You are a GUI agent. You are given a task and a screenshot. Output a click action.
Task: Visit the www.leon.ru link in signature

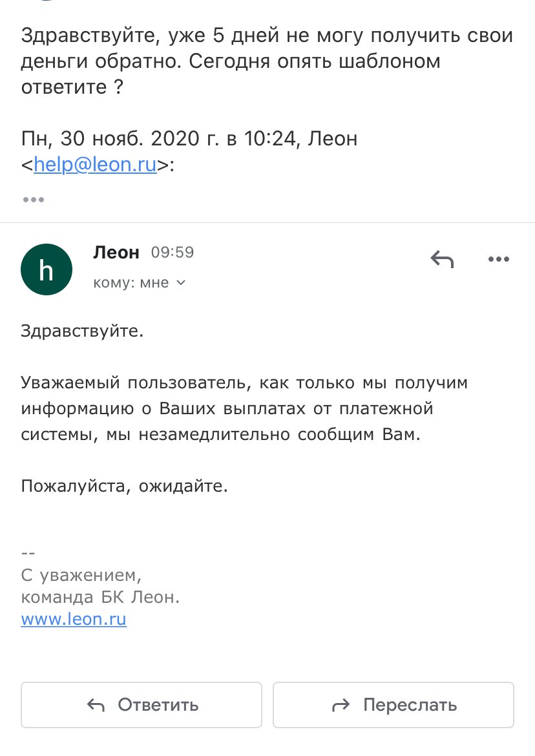click(74, 619)
